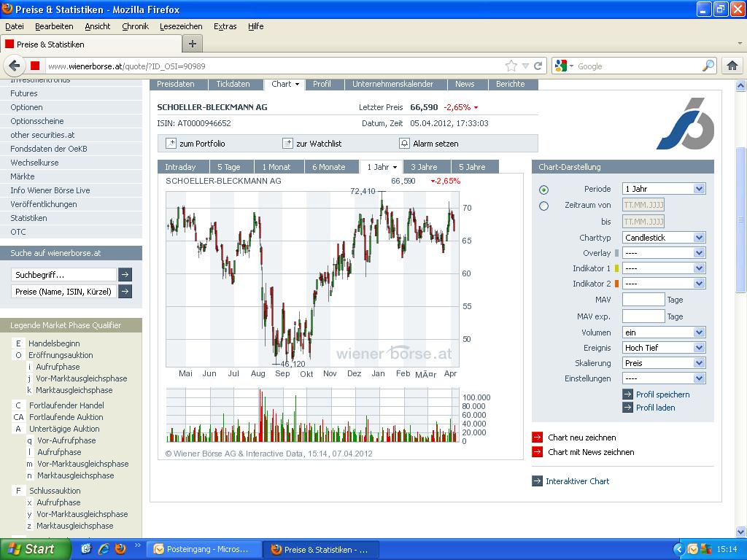
Task: Click red arrow for Chart neu zeichnen
Action: (x=538, y=437)
